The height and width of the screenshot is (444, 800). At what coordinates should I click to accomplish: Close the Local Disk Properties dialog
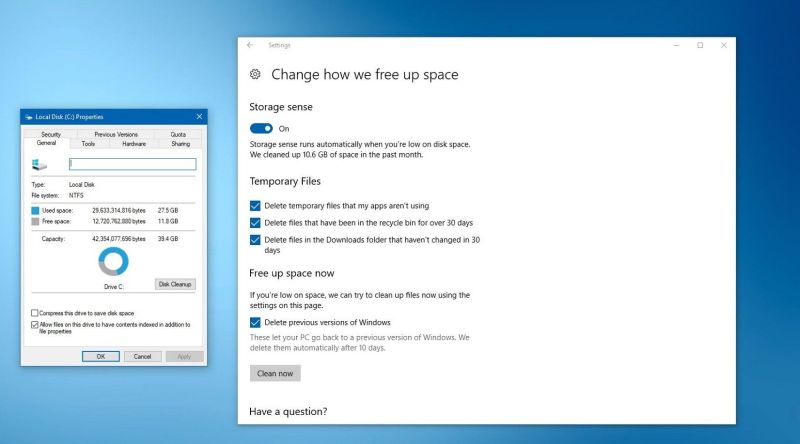(199, 117)
